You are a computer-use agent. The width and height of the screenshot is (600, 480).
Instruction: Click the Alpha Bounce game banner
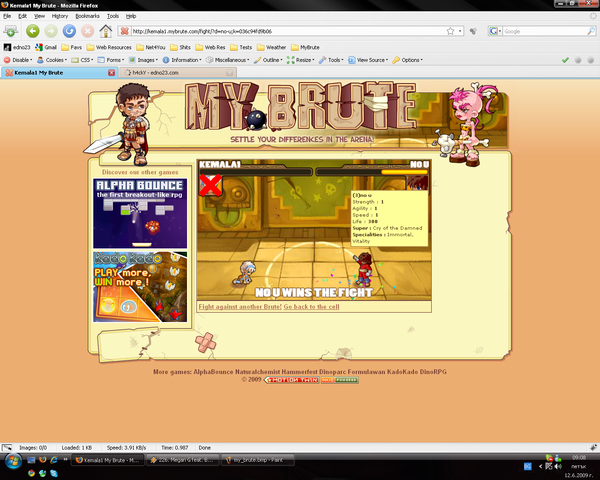coord(140,214)
